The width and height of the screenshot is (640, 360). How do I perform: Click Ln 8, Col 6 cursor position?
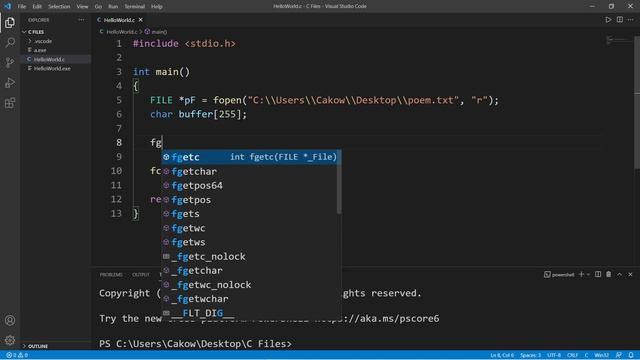point(502,355)
